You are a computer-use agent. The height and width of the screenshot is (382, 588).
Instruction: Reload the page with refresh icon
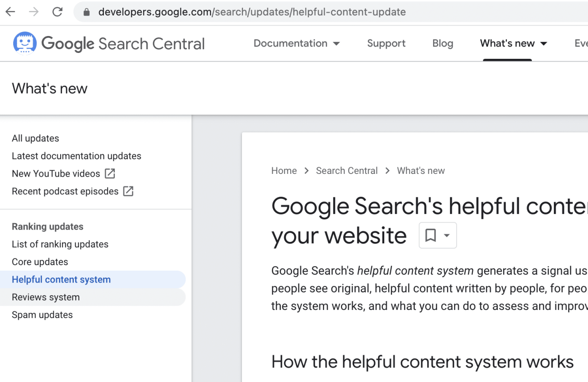click(x=57, y=12)
